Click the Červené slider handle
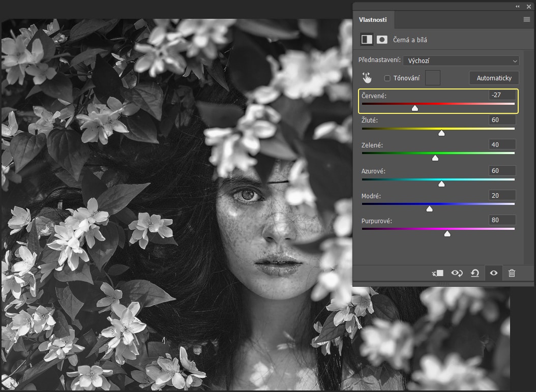 [415, 108]
